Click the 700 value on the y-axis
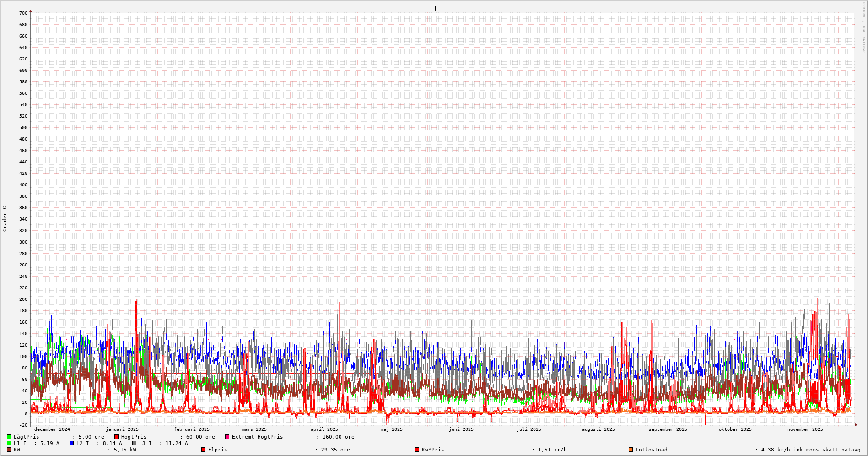The height and width of the screenshot is (456, 868). coord(23,13)
